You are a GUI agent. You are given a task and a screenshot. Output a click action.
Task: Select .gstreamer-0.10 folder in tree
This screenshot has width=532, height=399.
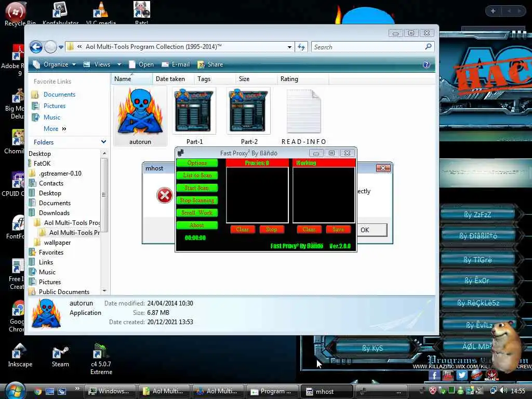tap(60, 174)
